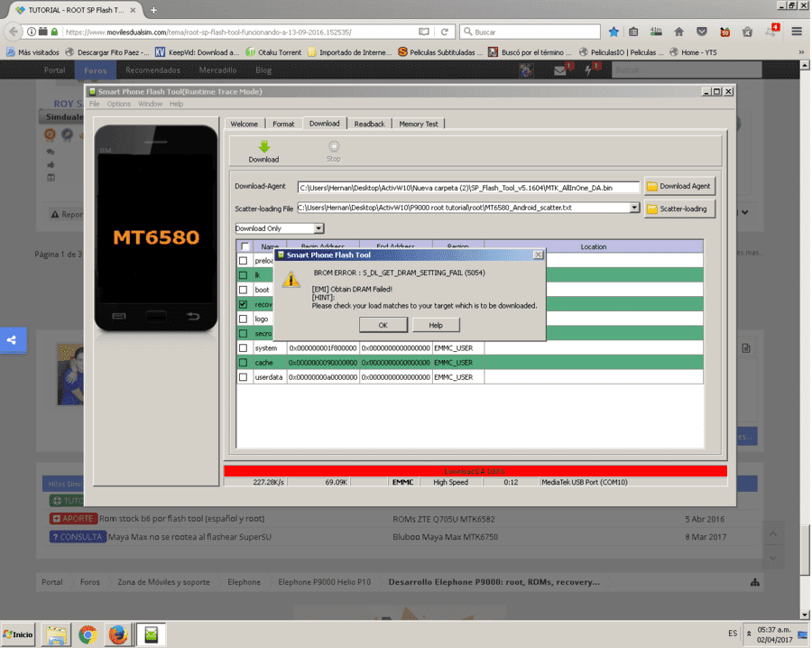Open the Download Agent folder button
Viewport: 812px width, 648px height.
(679, 187)
